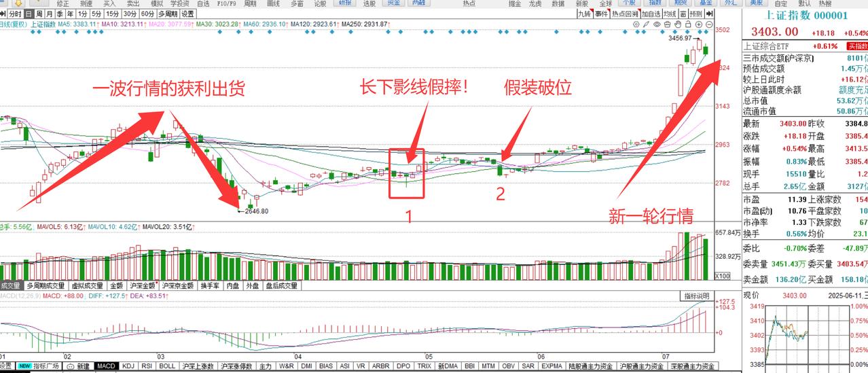Select the MACD indicator tab
868x373 pixels.
[106, 366]
